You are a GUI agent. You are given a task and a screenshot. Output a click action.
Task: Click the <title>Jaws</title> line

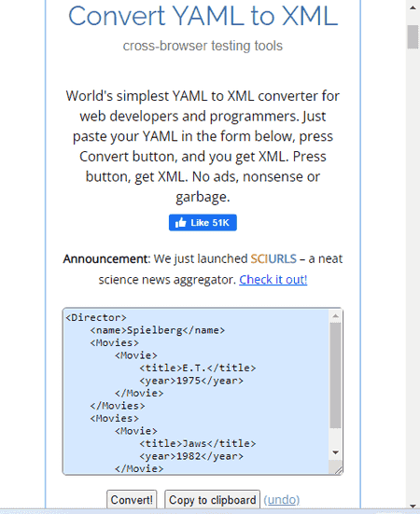(197, 443)
